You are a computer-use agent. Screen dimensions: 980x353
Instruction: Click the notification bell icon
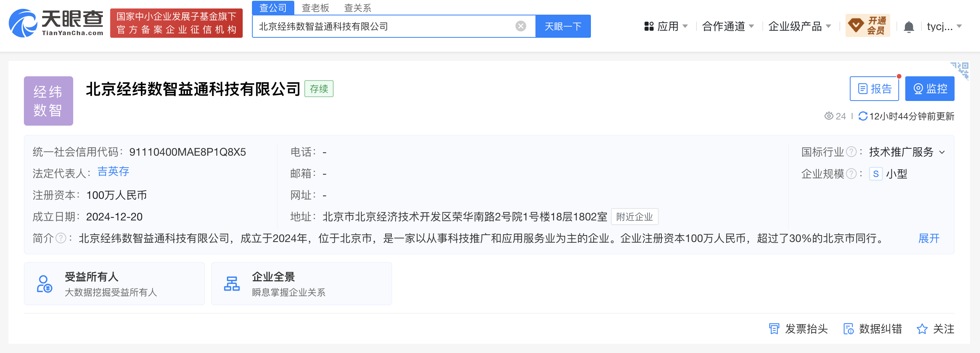909,27
